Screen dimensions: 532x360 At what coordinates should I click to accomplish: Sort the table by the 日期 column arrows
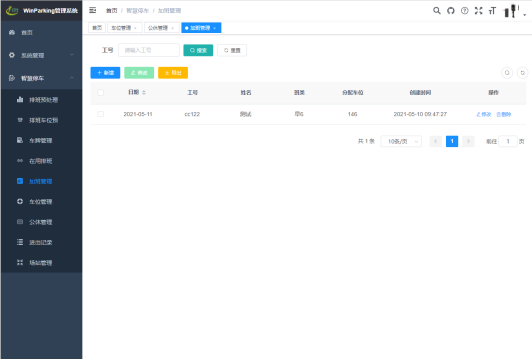click(144, 92)
